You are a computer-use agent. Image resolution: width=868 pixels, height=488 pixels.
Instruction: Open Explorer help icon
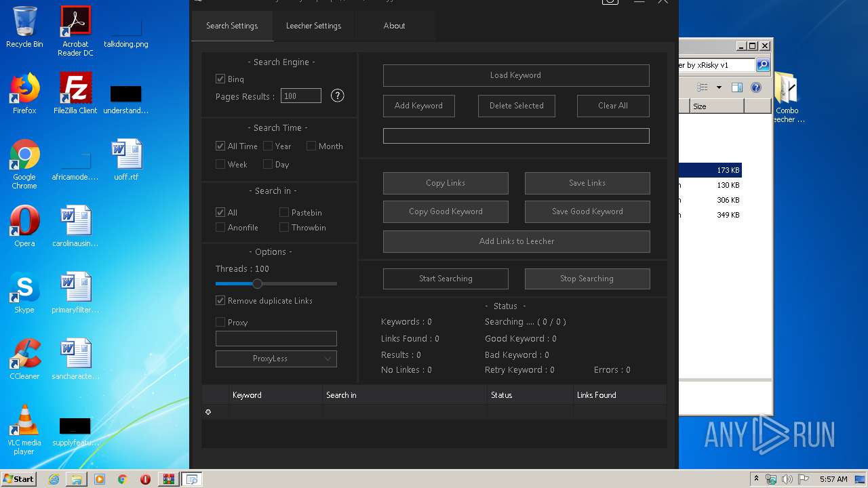coord(756,87)
